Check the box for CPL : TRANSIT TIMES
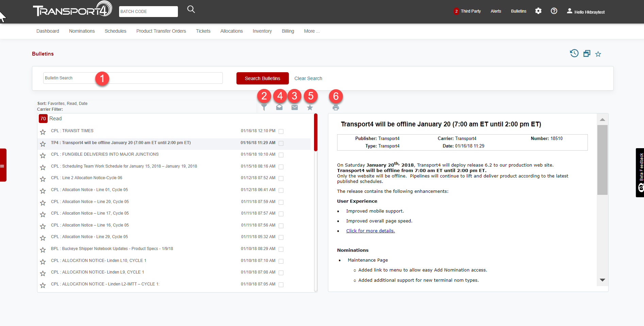Image resolution: width=644 pixels, height=326 pixels. (281, 131)
